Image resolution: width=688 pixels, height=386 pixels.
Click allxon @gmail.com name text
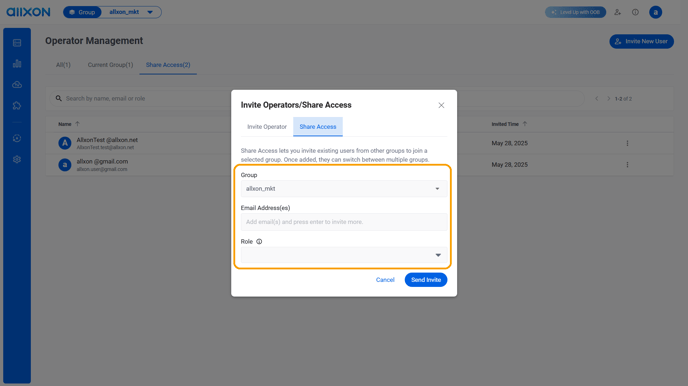(102, 161)
